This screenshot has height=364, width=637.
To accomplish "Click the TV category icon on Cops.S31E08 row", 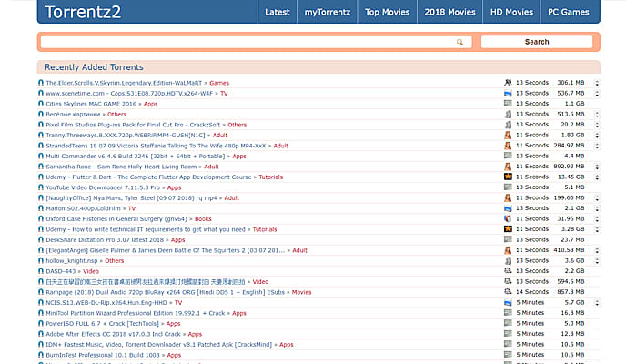I will click(508, 94).
